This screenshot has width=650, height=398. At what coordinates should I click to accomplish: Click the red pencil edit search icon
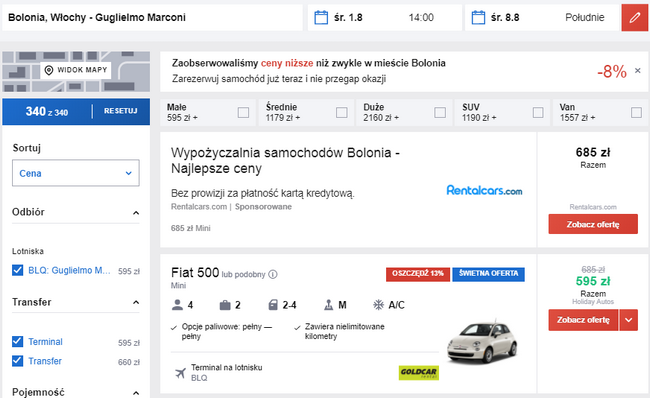click(x=635, y=17)
